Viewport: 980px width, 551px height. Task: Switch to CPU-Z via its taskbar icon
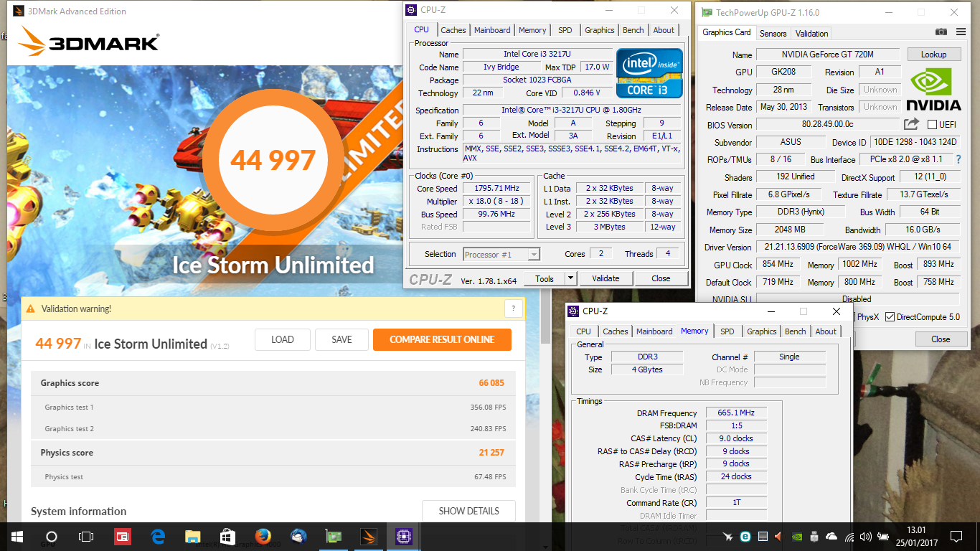(x=404, y=536)
